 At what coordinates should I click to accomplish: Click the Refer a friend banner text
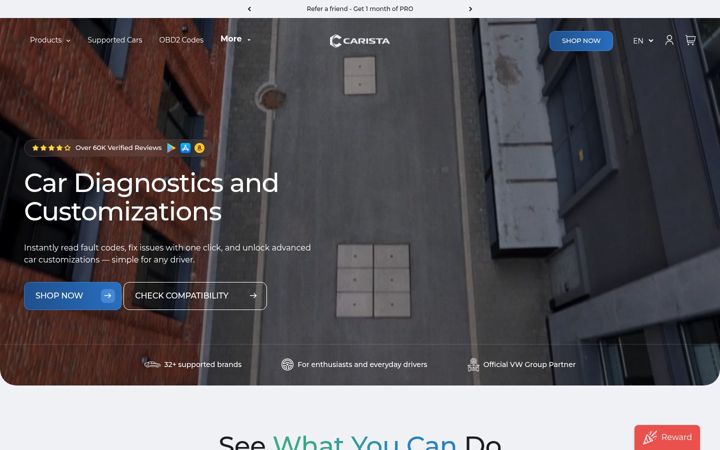(360, 9)
